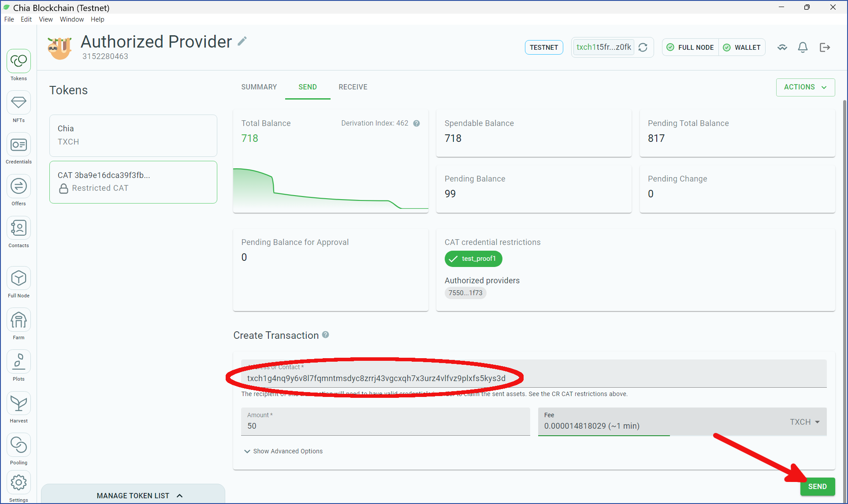The height and width of the screenshot is (504, 848).
Task: Log out using the exit icon
Action: [x=825, y=48]
